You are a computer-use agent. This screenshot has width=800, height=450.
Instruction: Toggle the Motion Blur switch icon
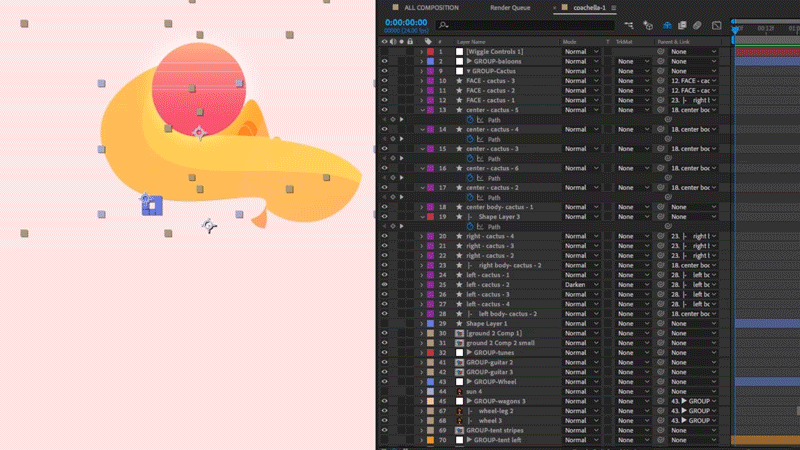[697, 25]
